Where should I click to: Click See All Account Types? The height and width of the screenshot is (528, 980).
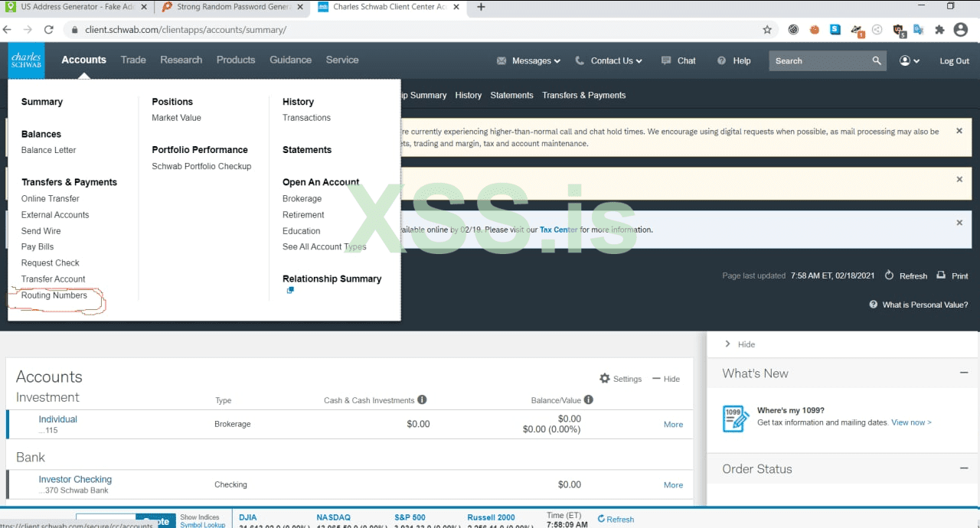(x=325, y=247)
